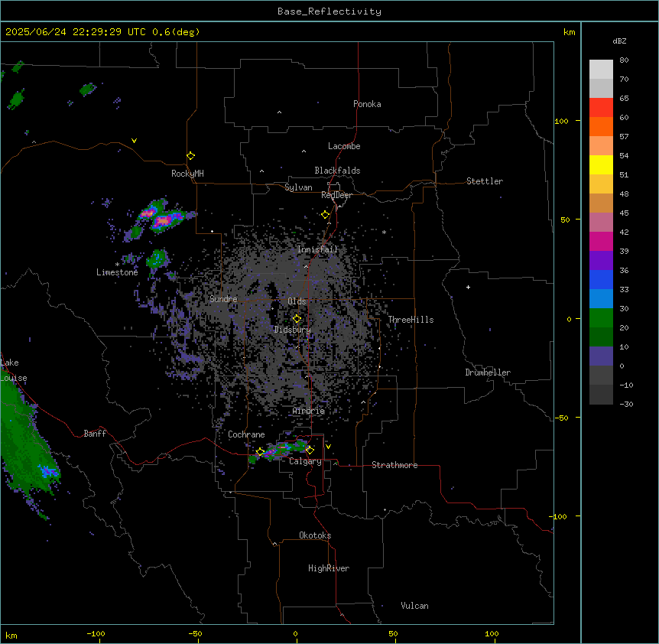Select the Olds label
The width and height of the screenshot is (659, 644).
coord(297,301)
